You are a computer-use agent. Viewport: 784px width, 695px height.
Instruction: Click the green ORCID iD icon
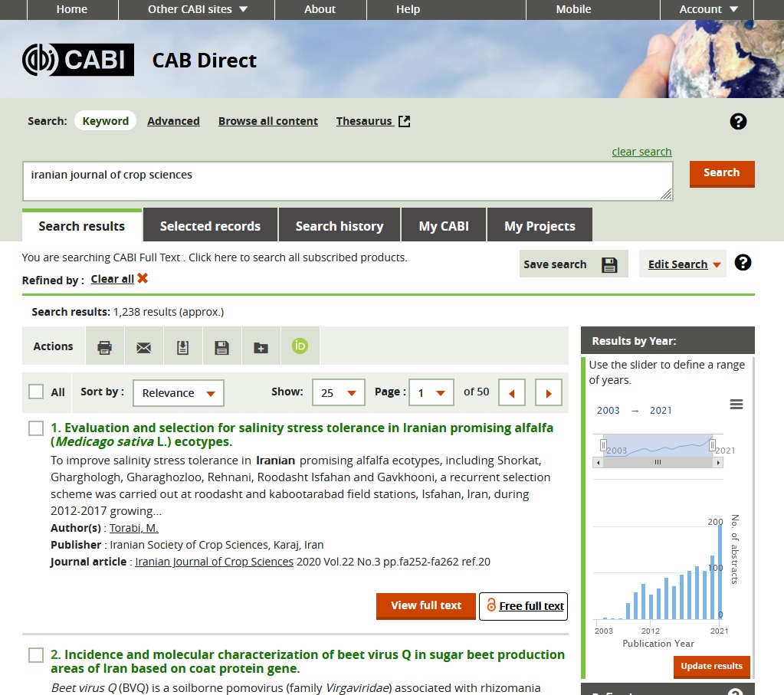[x=300, y=346]
